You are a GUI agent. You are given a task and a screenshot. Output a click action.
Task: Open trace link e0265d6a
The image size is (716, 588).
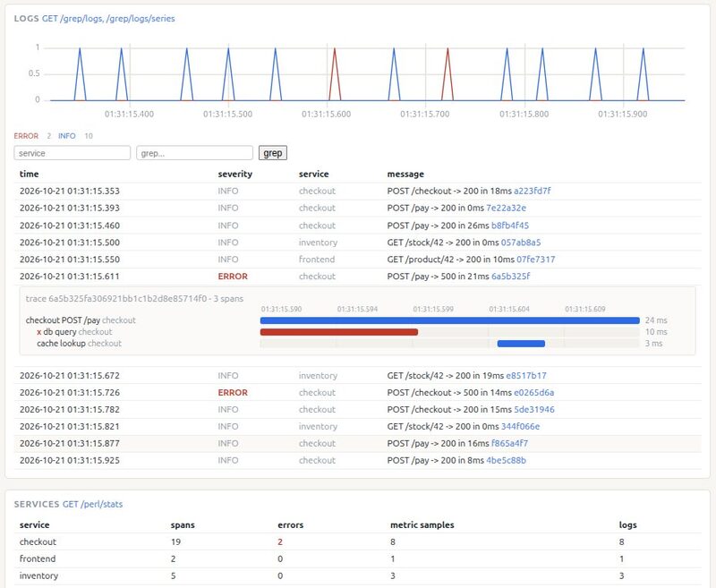(x=533, y=393)
